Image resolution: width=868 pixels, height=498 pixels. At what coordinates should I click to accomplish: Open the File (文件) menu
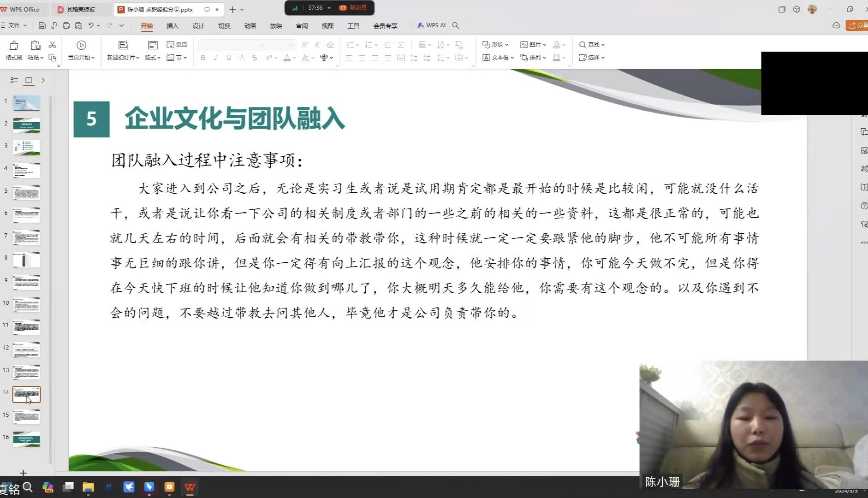(14, 25)
